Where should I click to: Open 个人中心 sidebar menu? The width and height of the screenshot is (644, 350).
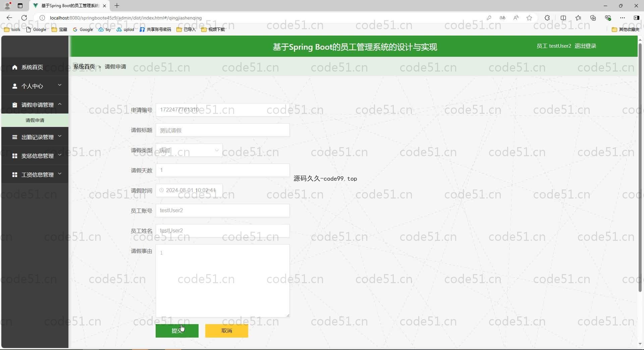coord(35,86)
